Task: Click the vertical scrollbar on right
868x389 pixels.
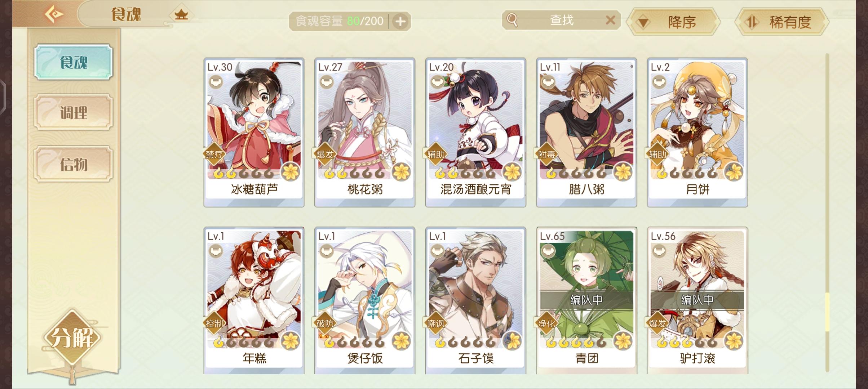Action: [x=827, y=213]
